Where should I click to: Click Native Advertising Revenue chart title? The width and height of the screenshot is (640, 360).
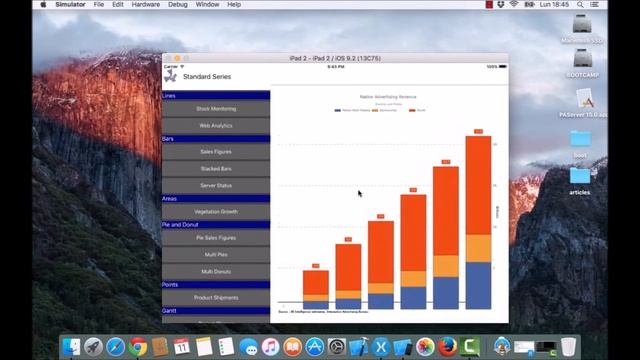click(388, 97)
